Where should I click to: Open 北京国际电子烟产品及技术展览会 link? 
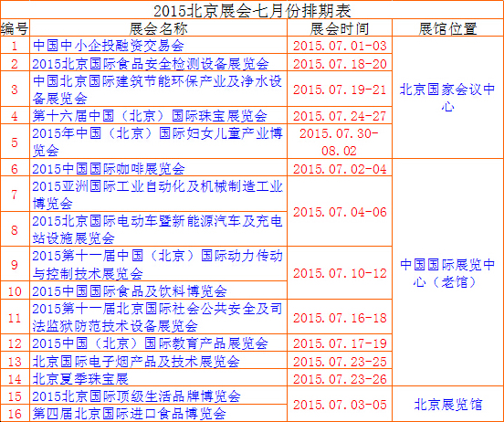point(136,361)
